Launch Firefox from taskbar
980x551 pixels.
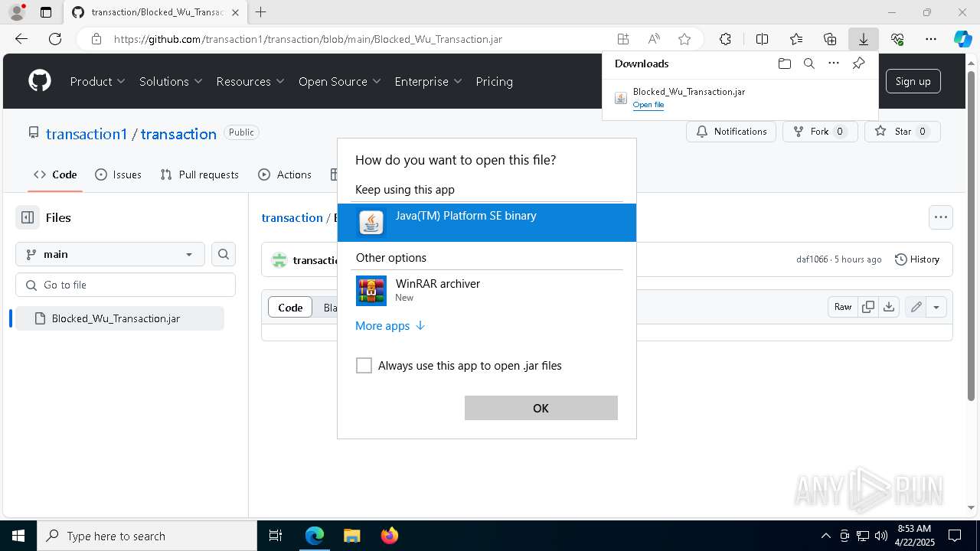(390, 536)
